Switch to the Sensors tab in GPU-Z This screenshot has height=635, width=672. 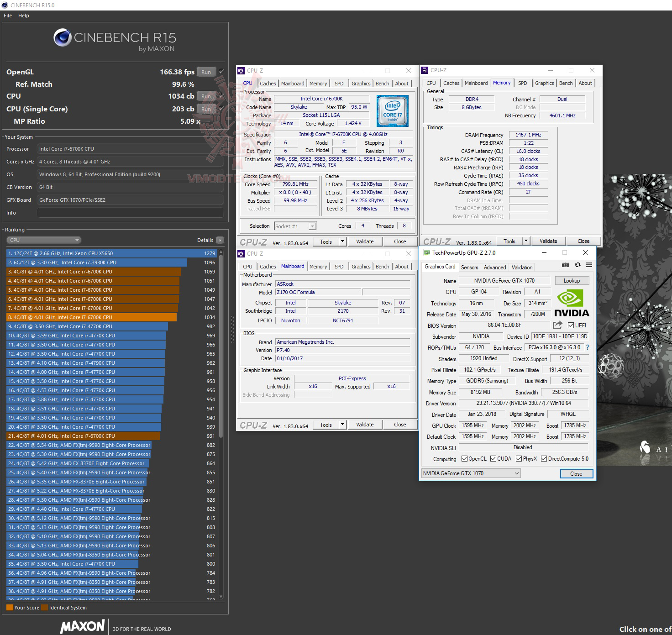(469, 268)
